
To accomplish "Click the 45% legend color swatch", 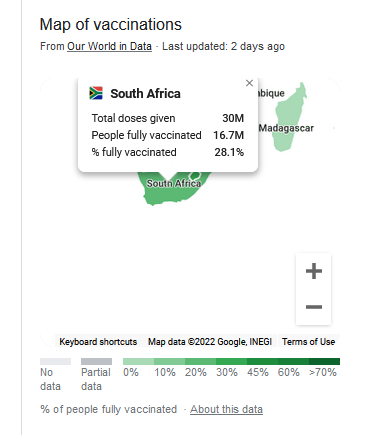I will click(262, 361).
